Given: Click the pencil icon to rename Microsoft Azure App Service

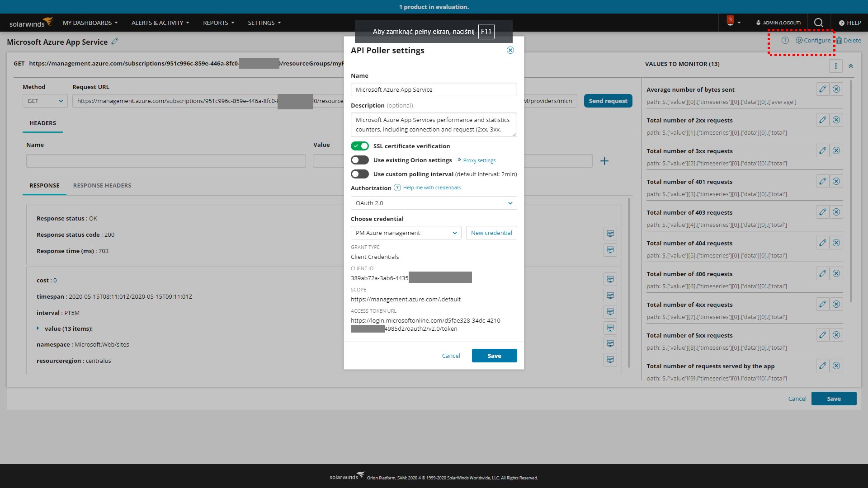Looking at the screenshot, I should pyautogui.click(x=115, y=42).
